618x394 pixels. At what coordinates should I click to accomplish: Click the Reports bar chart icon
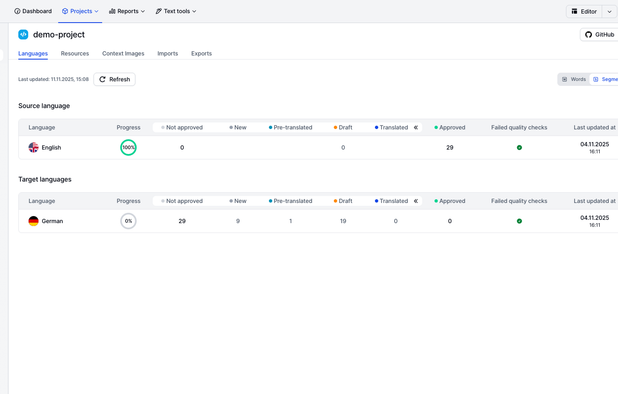tap(112, 11)
